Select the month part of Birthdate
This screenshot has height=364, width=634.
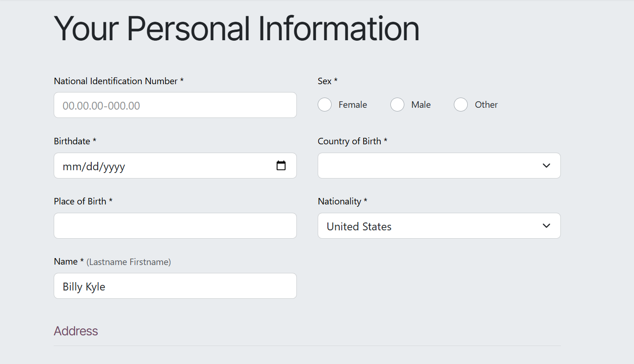pyautogui.click(x=72, y=166)
